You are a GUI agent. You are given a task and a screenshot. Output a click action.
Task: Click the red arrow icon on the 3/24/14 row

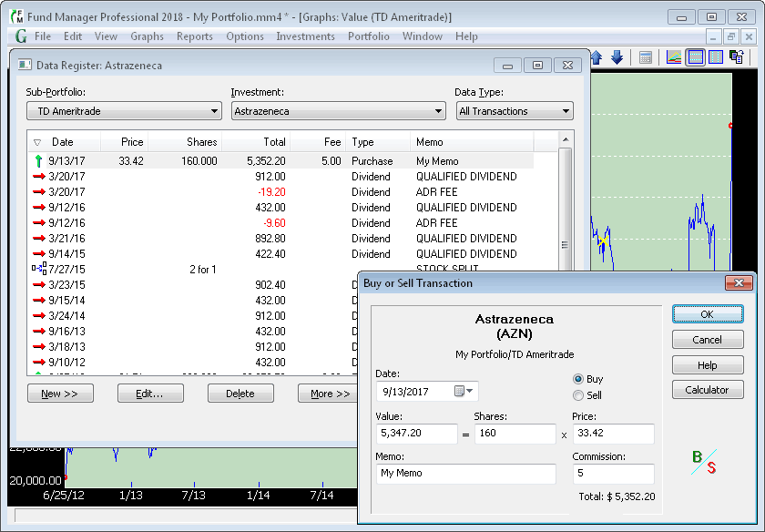(x=39, y=316)
